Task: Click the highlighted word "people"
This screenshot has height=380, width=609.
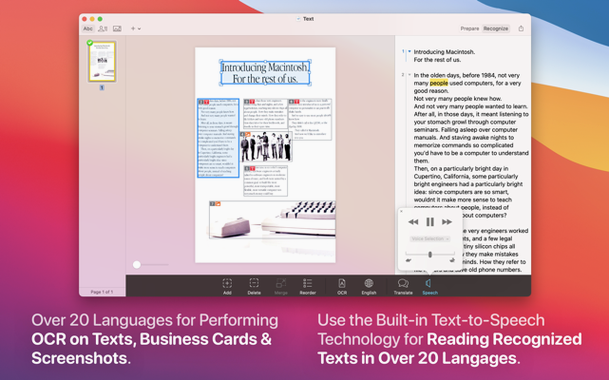Action: (438, 83)
